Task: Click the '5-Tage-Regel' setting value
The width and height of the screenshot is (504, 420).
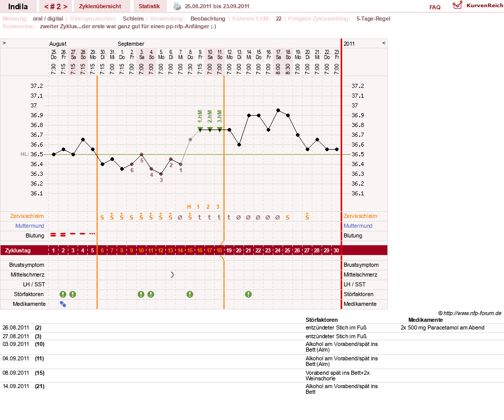Action: click(373, 19)
